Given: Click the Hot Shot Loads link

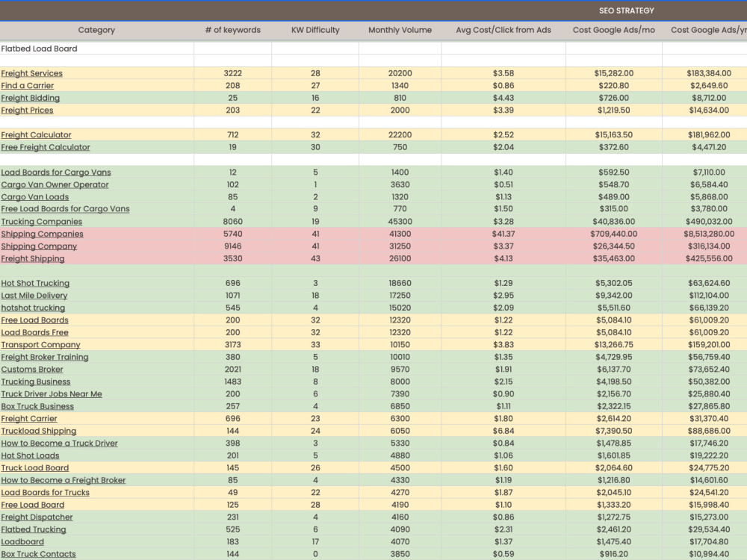Looking at the screenshot, I should [x=30, y=456].
